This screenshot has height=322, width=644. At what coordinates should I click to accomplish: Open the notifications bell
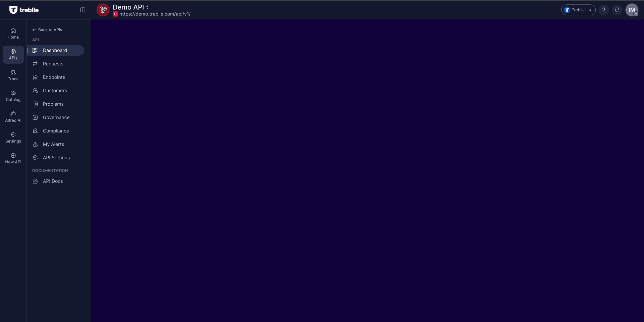[617, 10]
